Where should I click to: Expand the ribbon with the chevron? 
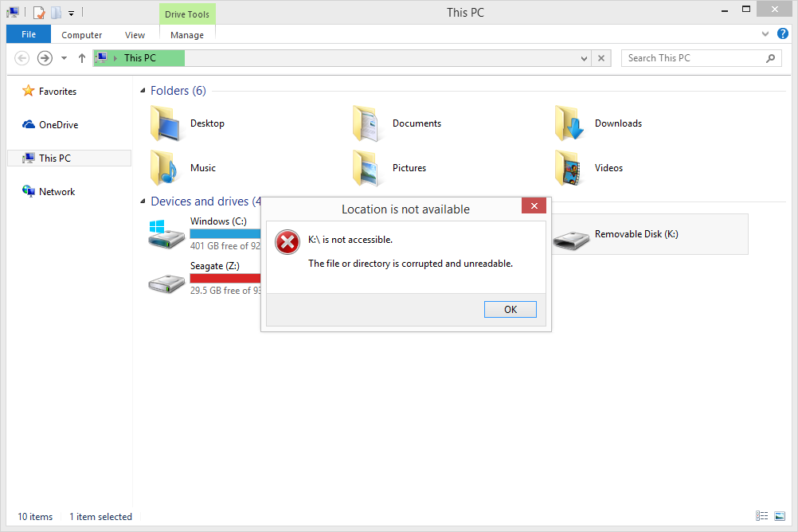tap(765, 34)
